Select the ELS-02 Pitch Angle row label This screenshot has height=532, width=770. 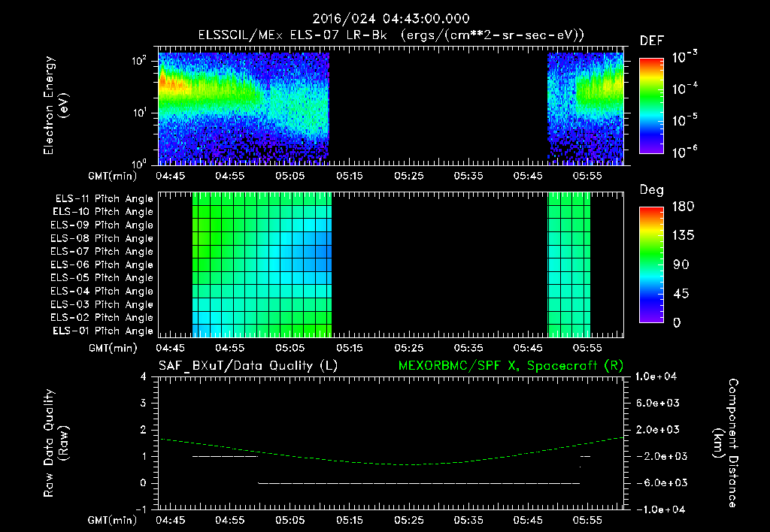click(102, 318)
